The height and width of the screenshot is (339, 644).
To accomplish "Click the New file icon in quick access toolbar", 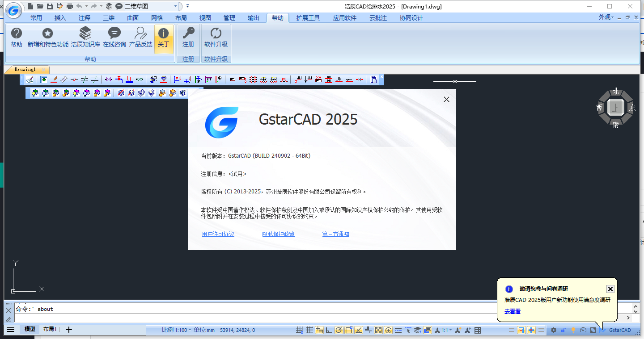I will point(30,6).
